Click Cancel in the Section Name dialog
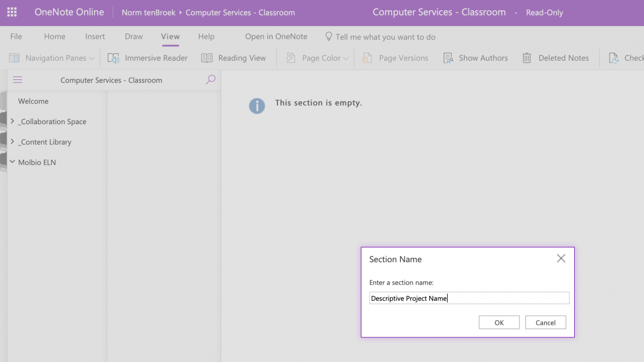Screen dimensions: 644x362 (545, 322)
